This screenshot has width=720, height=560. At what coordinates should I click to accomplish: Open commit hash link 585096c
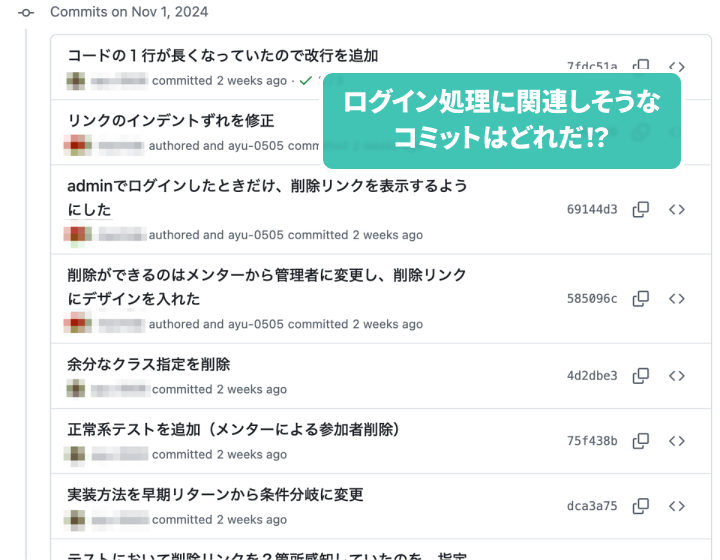tap(592, 299)
